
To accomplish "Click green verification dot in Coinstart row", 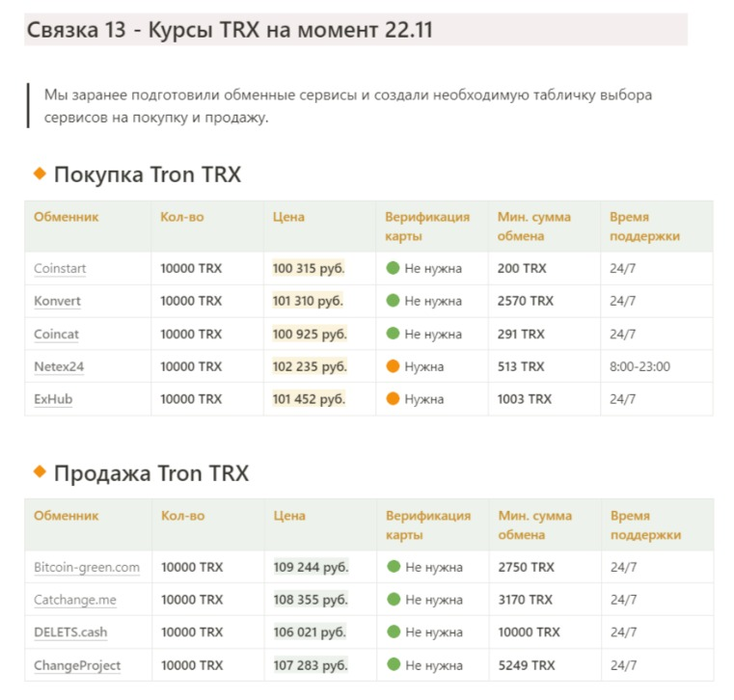I will pyautogui.click(x=393, y=268).
